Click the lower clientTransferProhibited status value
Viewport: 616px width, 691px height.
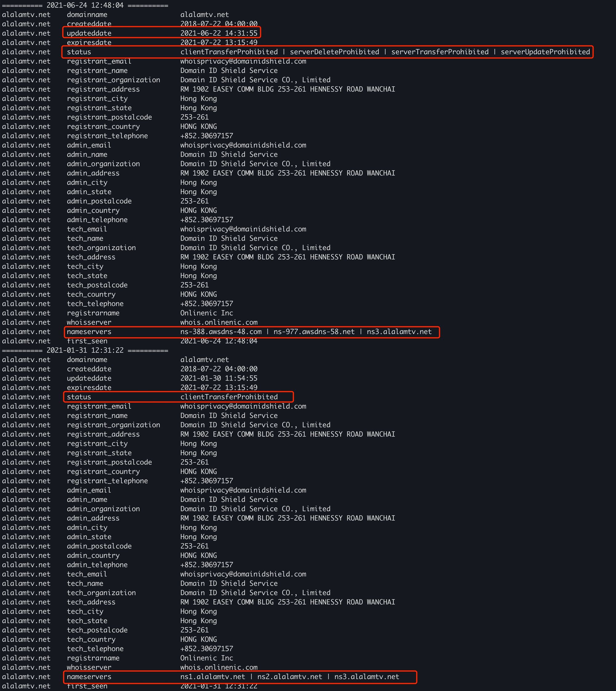[x=229, y=397]
